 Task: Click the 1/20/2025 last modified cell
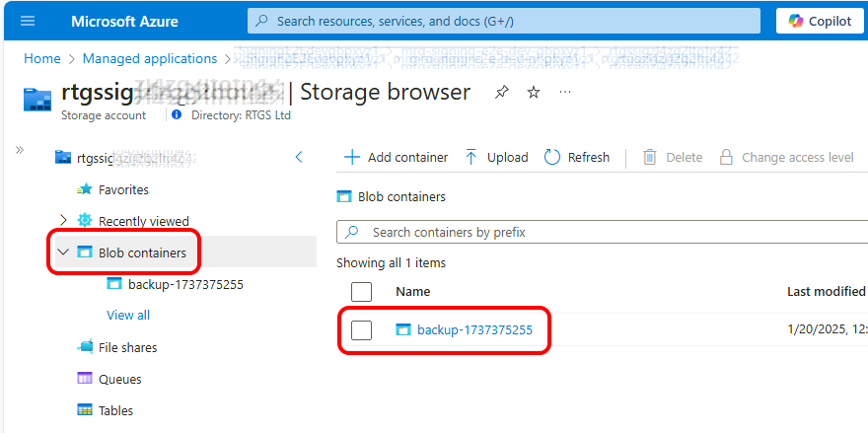pyautogui.click(x=827, y=330)
